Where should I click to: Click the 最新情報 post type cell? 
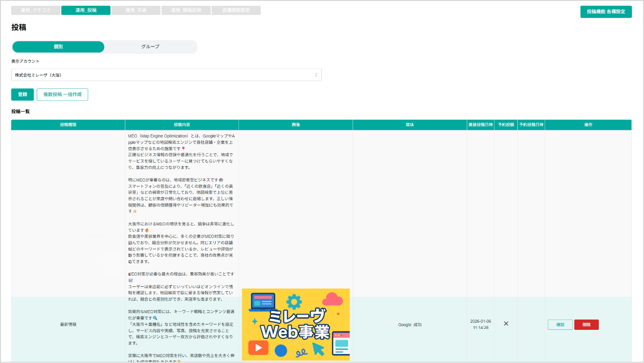tap(68, 324)
